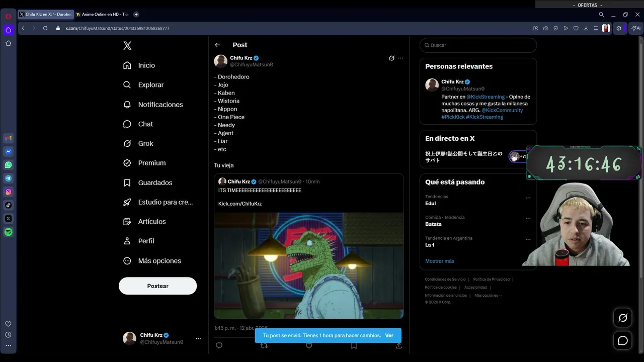Reload the page
Image resolution: width=644 pixels, height=362 pixels.
pos(45,28)
